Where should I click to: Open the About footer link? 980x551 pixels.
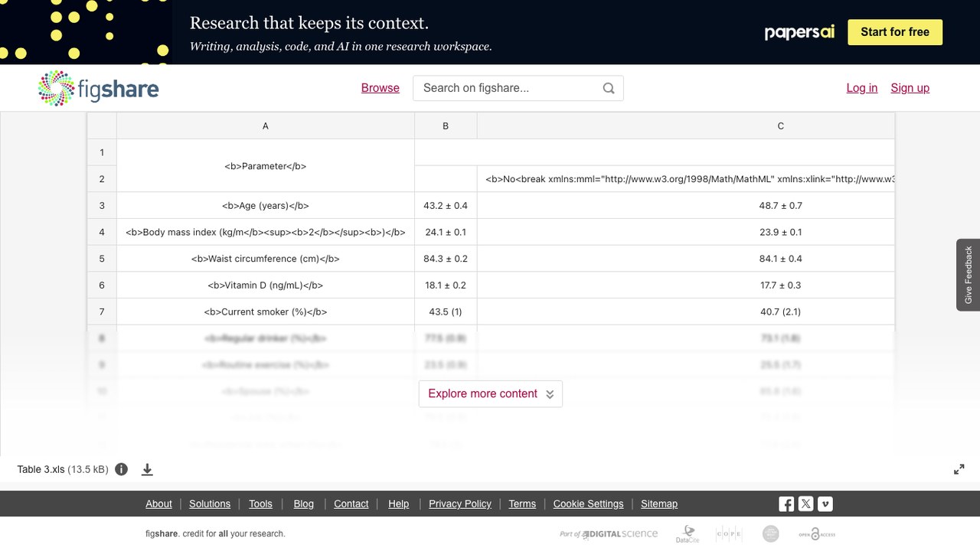[158, 504]
